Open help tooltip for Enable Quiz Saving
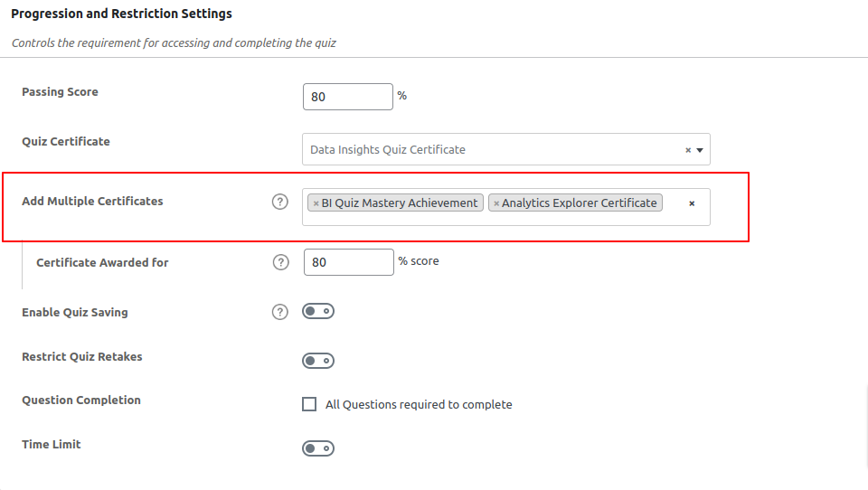This screenshot has height=490, width=868. [x=280, y=312]
